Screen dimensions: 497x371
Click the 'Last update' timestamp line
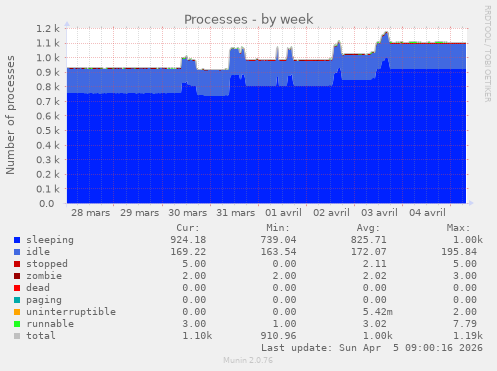[x=372, y=348]
